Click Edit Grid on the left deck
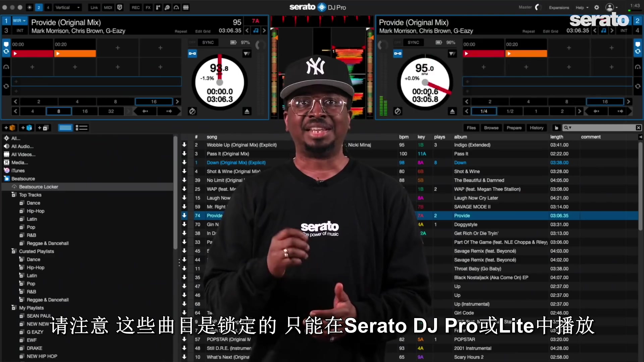 point(203,31)
